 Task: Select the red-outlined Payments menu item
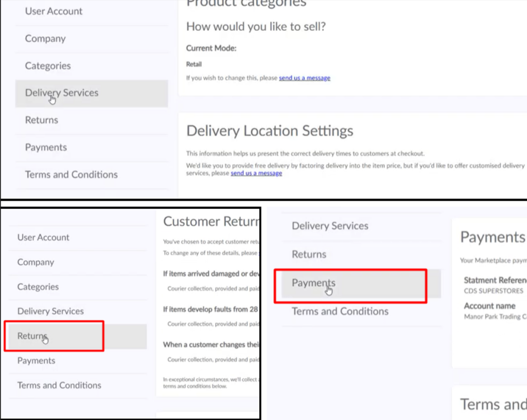pos(350,286)
